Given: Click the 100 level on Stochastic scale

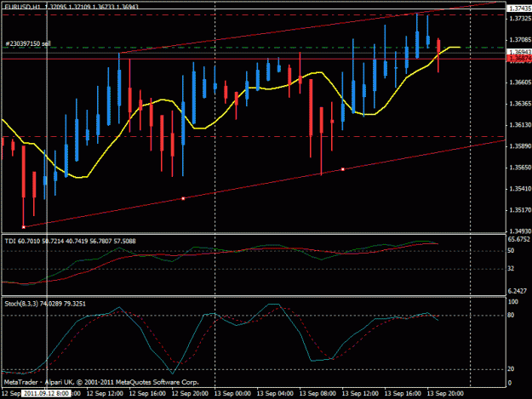Looking at the screenshot, I should click(513, 302).
